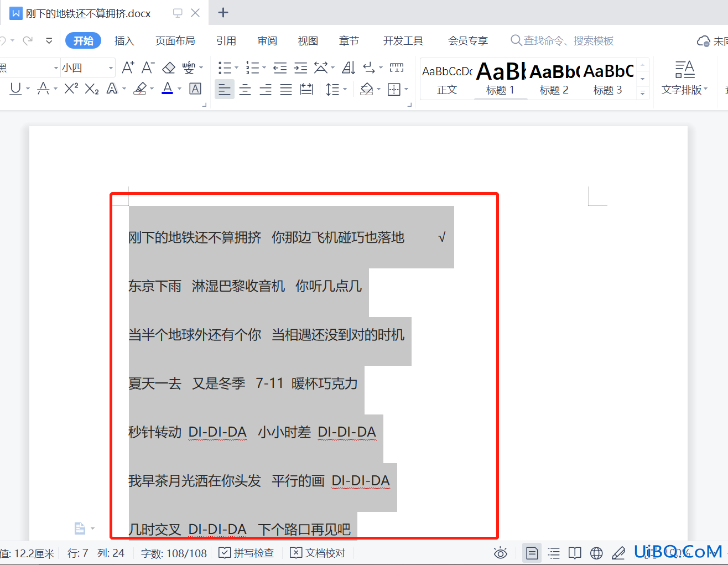Expand strikethrough options dropdown arrow
Screen dimensions: 728x565
click(55, 89)
